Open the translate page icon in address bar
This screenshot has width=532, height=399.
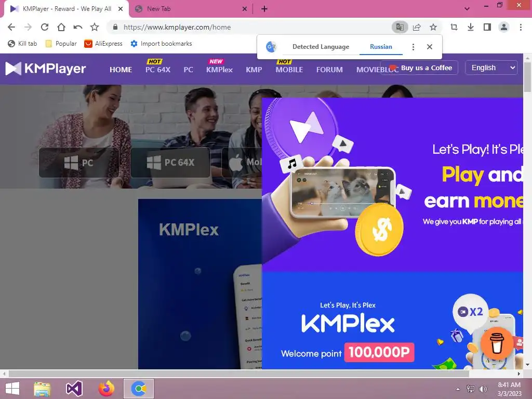pos(400,27)
